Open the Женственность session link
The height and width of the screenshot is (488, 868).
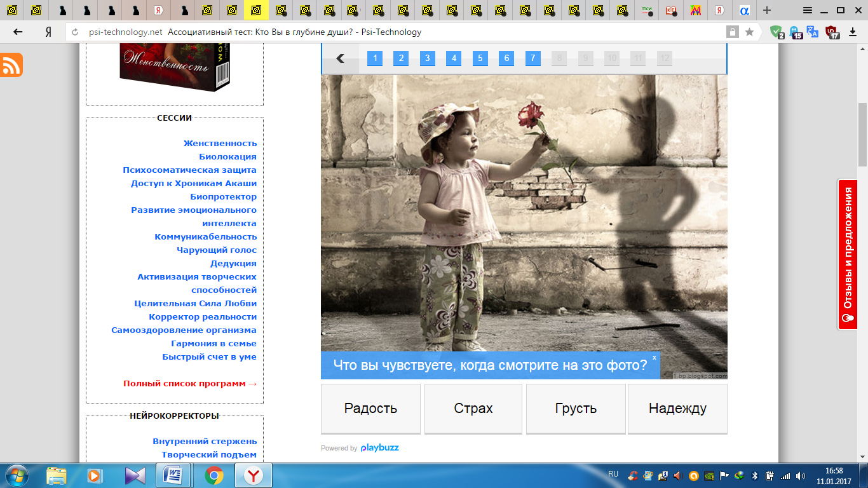(220, 144)
